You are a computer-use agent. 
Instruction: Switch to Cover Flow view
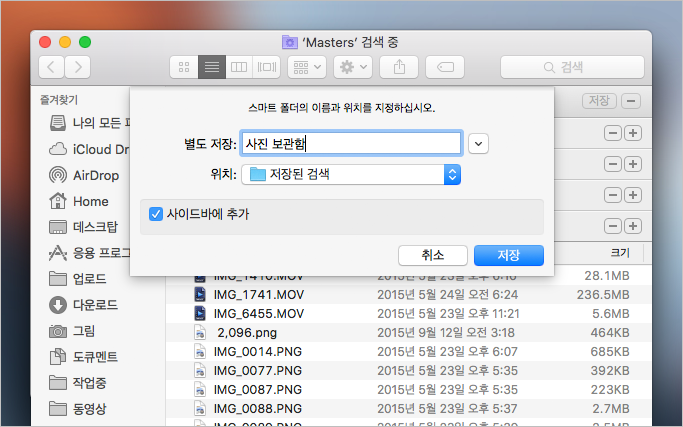coord(267,67)
